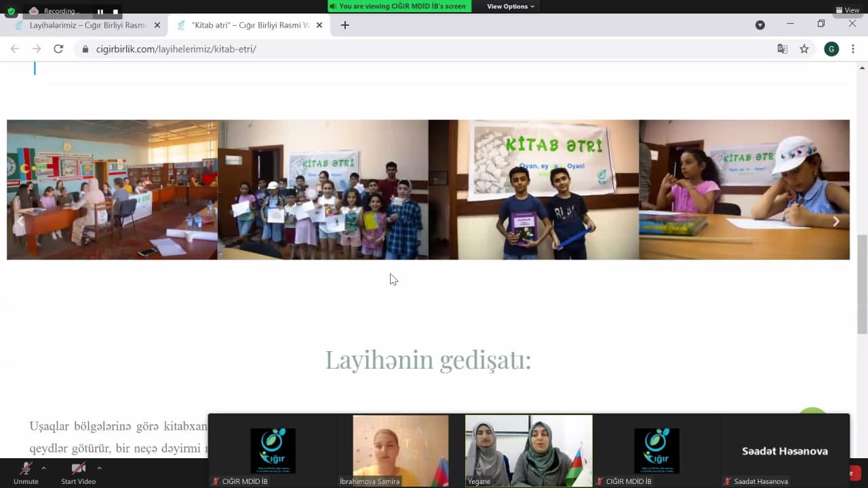
Task: Expand video options arrow next to Start Video
Action: (99, 468)
